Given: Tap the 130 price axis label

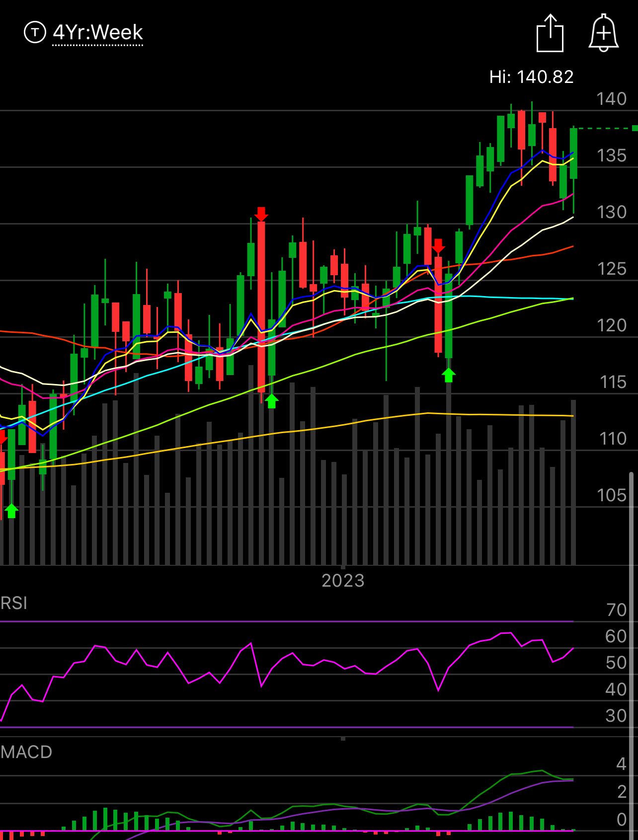Looking at the screenshot, I should pyautogui.click(x=612, y=212).
